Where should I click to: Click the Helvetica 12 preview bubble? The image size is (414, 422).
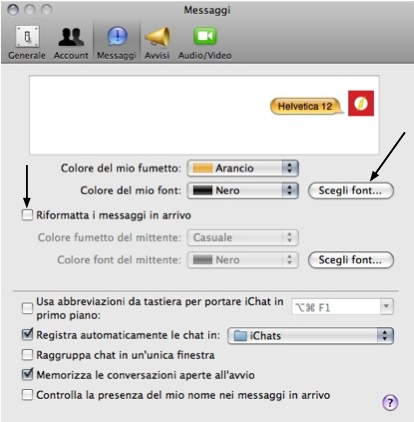tap(306, 106)
